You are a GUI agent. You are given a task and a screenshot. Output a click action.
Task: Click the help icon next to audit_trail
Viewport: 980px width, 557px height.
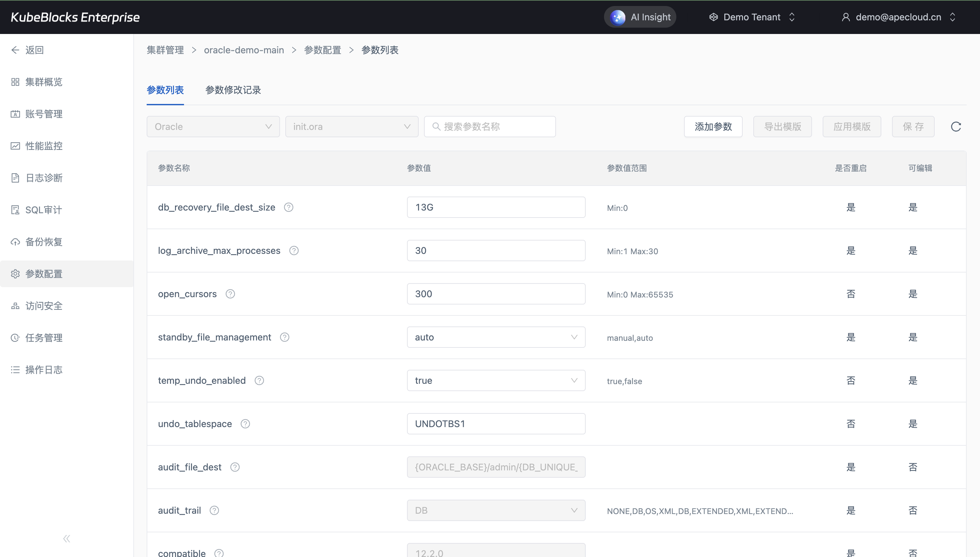pyautogui.click(x=214, y=510)
